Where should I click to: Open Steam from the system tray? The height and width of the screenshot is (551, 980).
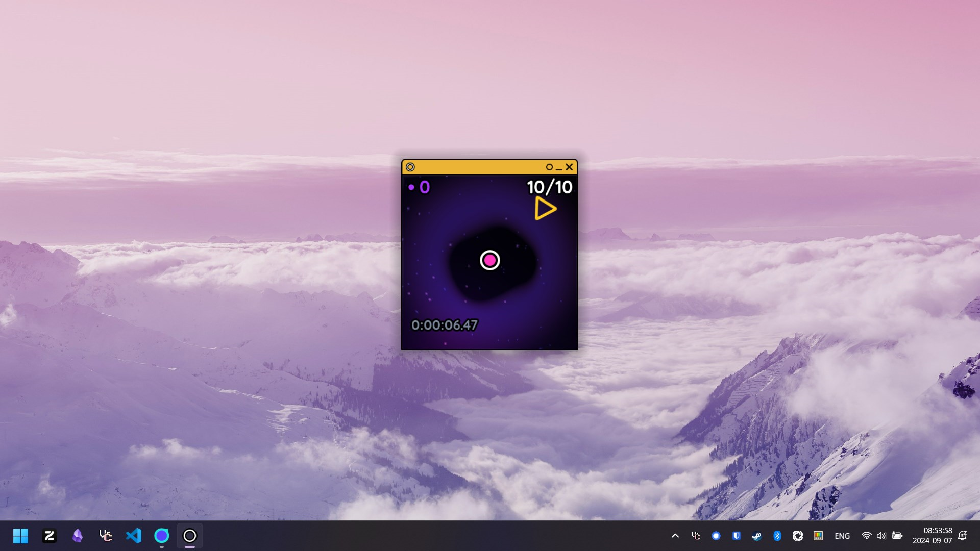click(x=756, y=536)
